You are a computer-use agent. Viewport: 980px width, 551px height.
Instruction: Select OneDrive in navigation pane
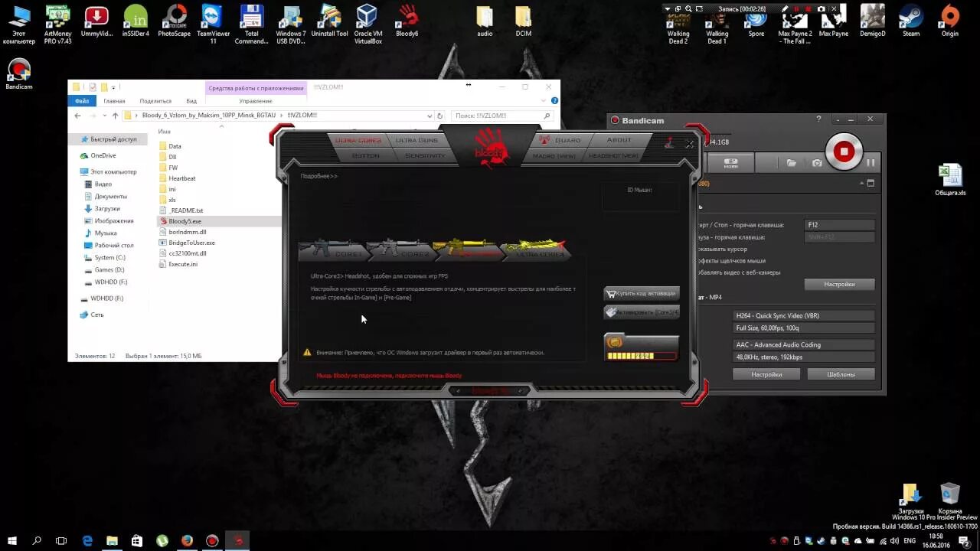click(x=98, y=155)
